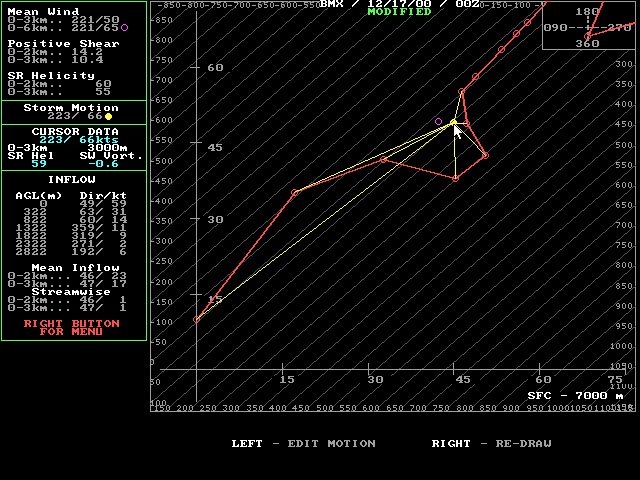Select the red hodograph point right of 30 on the 500 line
Screen dimensions: 640x480
(x=383, y=159)
